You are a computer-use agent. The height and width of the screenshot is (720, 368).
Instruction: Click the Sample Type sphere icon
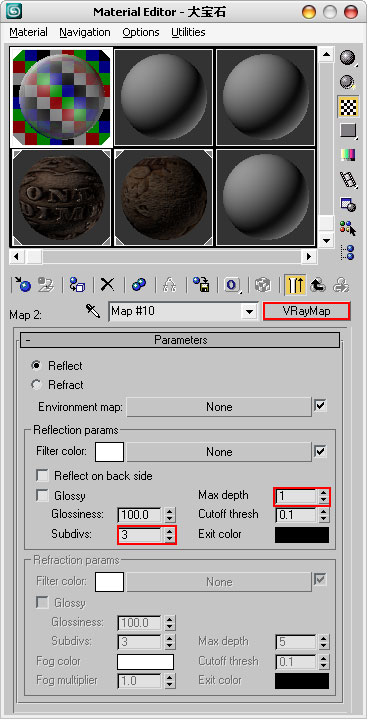(x=348, y=58)
